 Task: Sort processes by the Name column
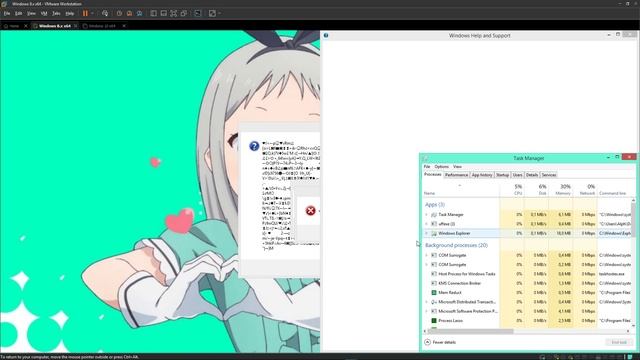[461, 189]
